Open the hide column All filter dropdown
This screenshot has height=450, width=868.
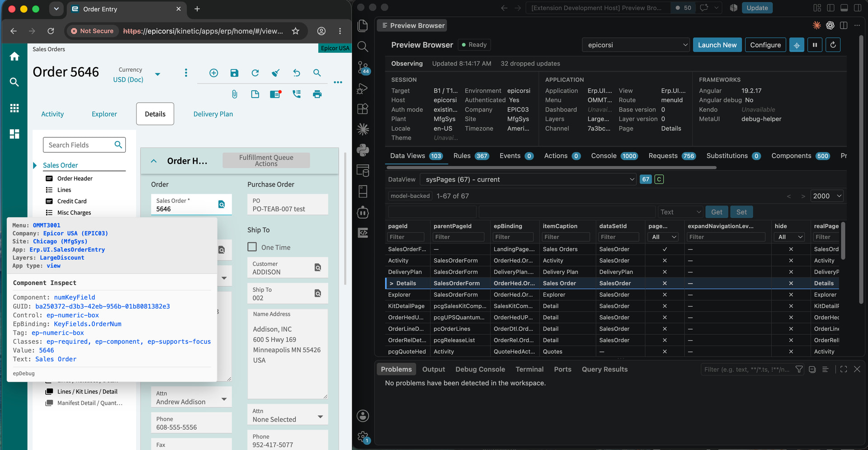(x=790, y=237)
